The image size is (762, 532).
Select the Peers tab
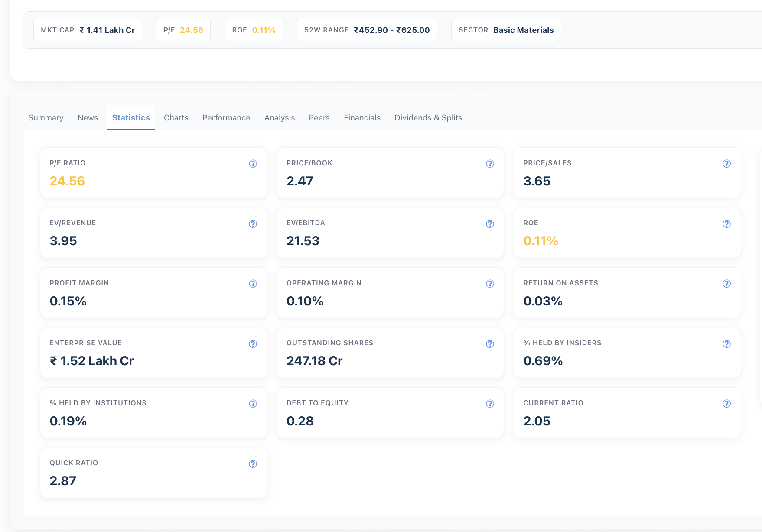(319, 118)
